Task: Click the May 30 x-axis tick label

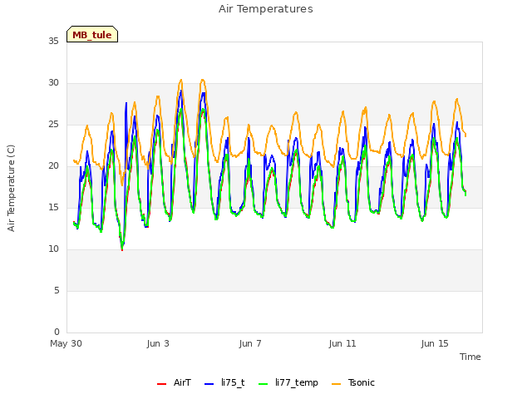Action: 66,343
